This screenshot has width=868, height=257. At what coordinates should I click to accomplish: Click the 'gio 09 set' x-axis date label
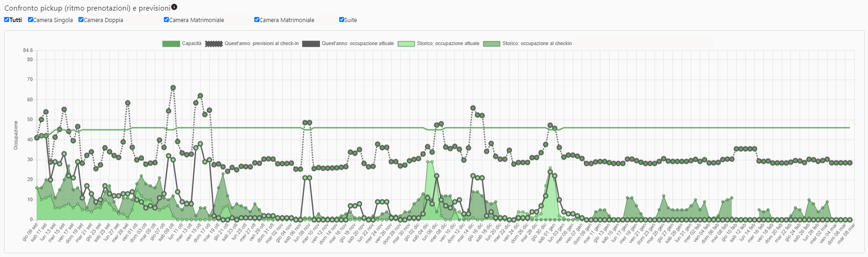[31, 232]
